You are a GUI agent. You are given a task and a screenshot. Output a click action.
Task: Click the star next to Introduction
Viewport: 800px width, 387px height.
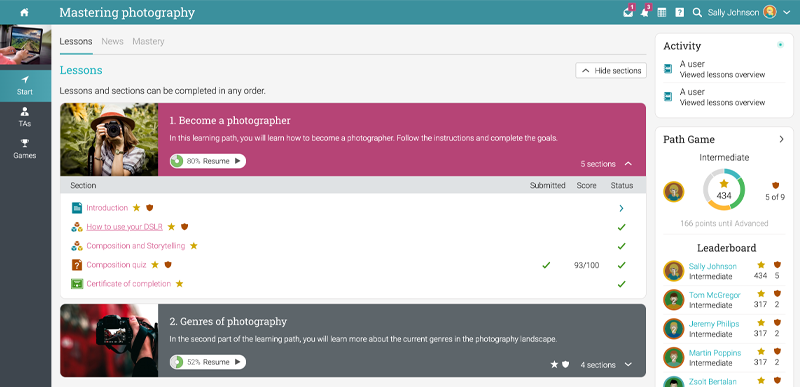(136, 208)
